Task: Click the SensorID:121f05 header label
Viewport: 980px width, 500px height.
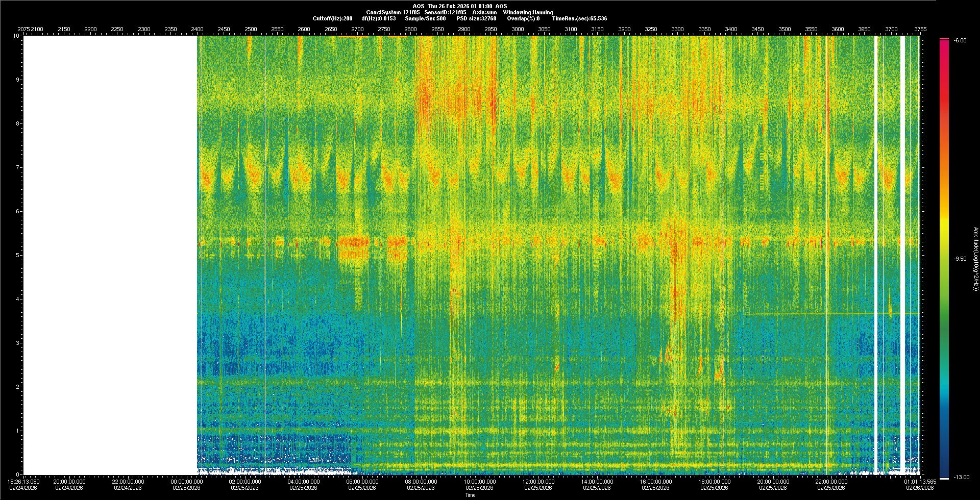Action: 445,12
